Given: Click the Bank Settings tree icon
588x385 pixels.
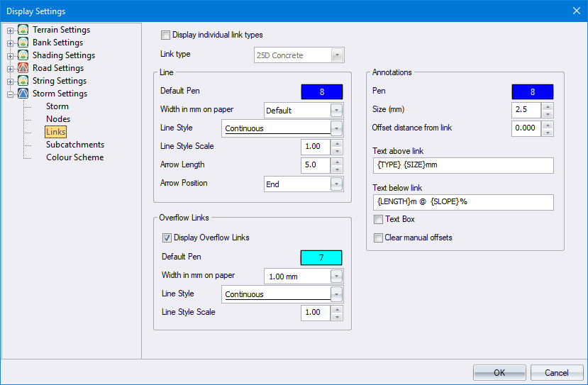Looking at the screenshot, I should pyautogui.click(x=23, y=43).
